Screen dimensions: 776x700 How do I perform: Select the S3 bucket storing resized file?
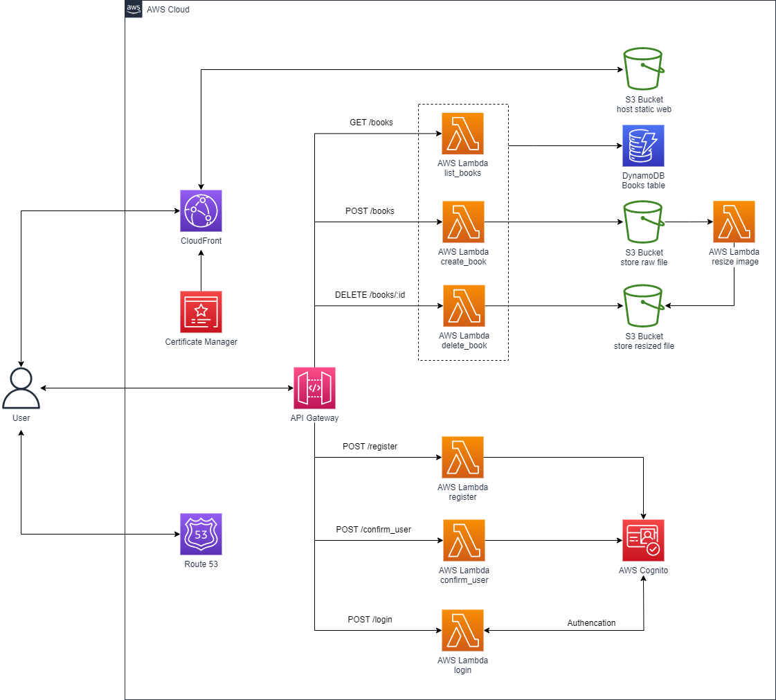click(x=643, y=305)
